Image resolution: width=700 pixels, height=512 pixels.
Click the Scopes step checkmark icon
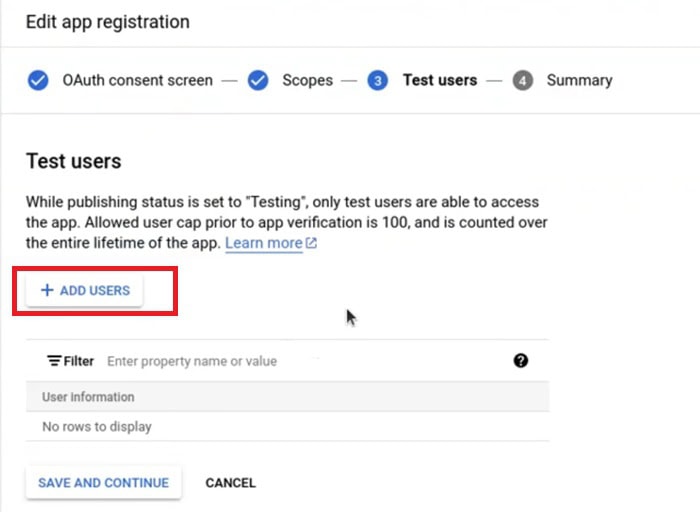pyautogui.click(x=258, y=80)
